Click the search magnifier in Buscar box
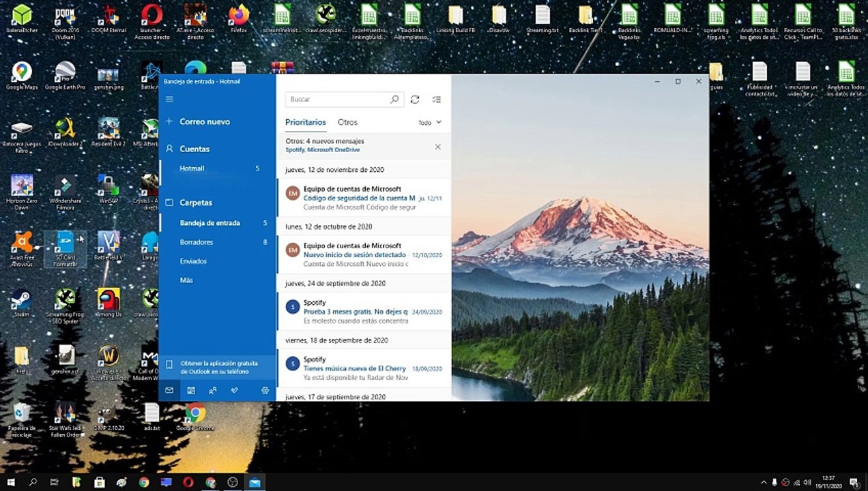This screenshot has height=491, width=868. click(394, 99)
